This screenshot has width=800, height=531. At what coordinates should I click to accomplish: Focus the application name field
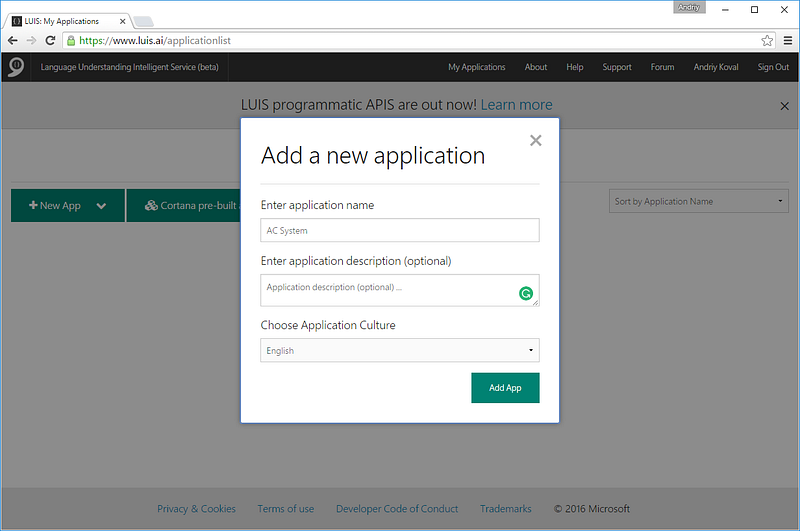tap(399, 230)
